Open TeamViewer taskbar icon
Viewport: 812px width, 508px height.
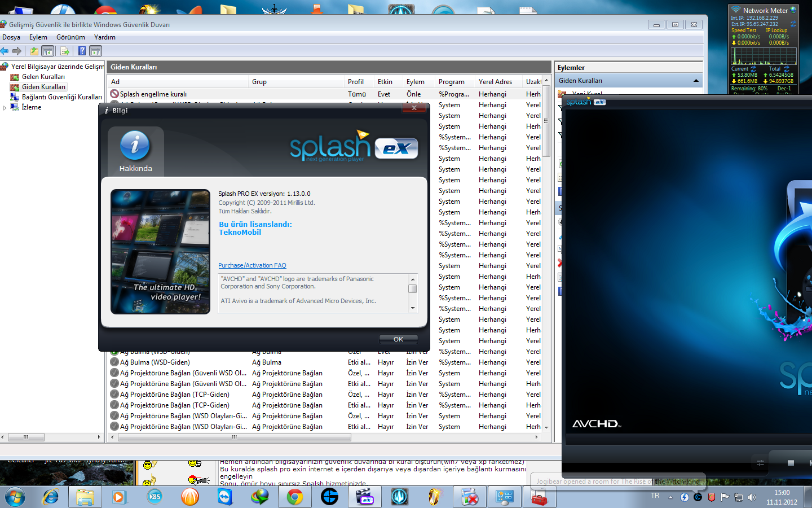pos(225,497)
